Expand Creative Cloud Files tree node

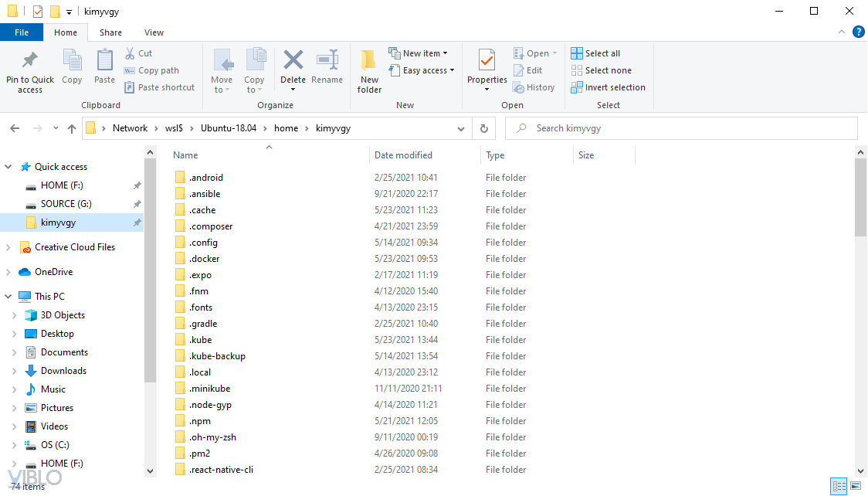8,247
